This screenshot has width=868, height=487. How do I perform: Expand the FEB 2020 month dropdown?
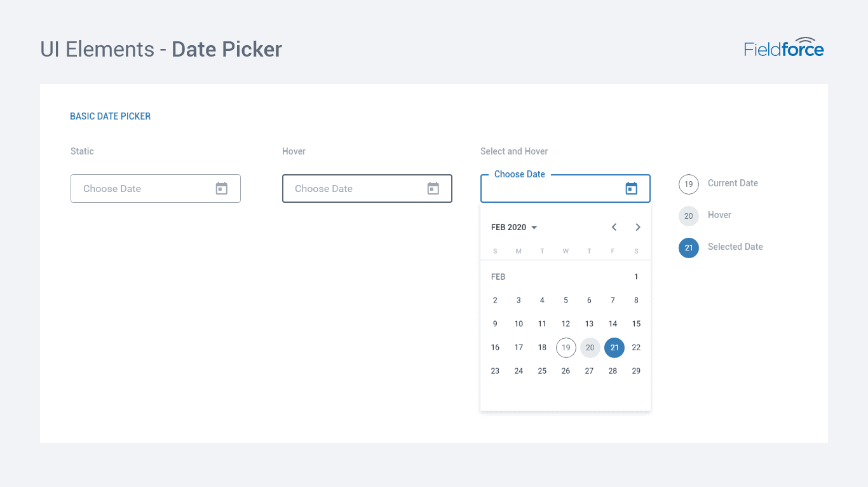tap(514, 228)
